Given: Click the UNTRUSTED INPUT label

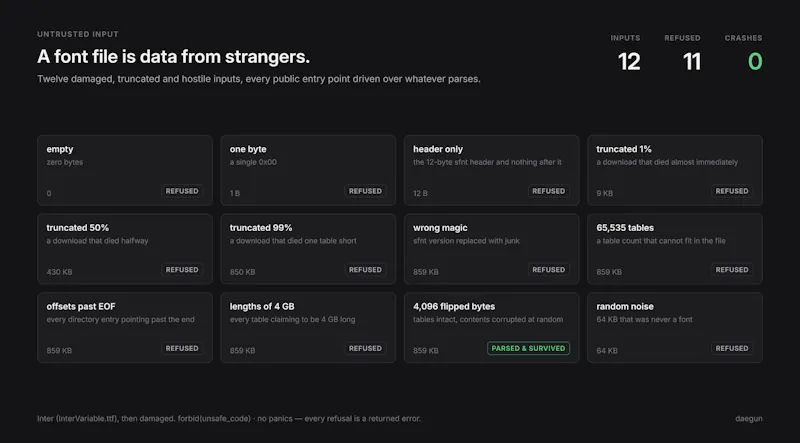Looking at the screenshot, I should coord(78,34).
